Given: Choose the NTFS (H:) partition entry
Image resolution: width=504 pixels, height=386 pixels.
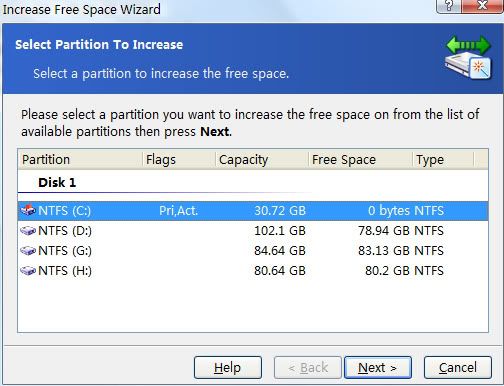Looking at the screenshot, I should [253, 271].
